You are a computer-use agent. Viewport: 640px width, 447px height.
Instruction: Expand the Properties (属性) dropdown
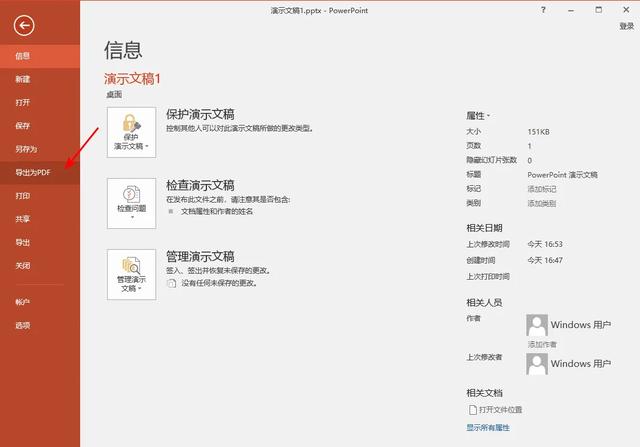click(478, 116)
